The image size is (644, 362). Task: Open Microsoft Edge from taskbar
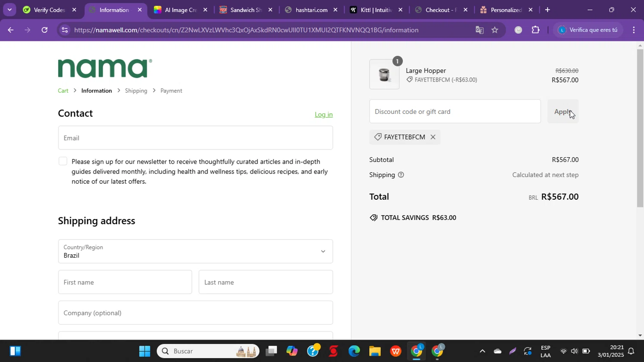click(354, 351)
